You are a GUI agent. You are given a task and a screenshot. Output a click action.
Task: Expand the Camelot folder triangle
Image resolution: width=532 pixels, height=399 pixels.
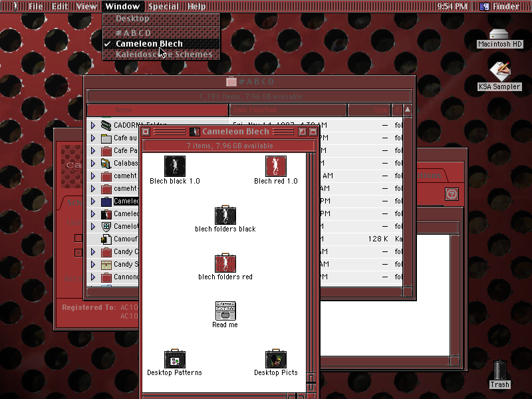tap(93, 226)
